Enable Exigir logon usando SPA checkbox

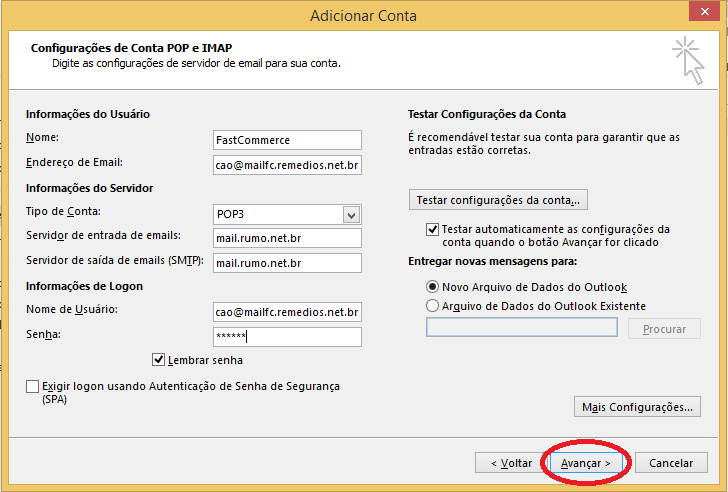click(32, 386)
